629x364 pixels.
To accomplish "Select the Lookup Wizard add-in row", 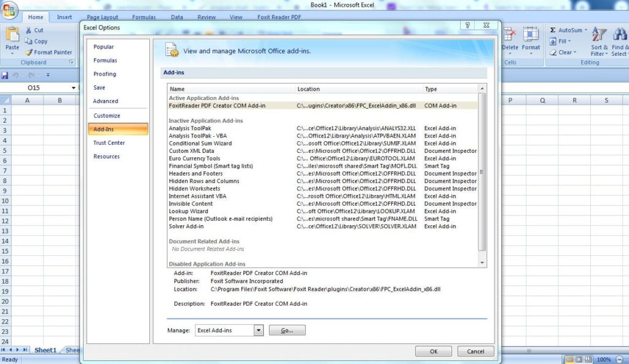I will (x=323, y=211).
